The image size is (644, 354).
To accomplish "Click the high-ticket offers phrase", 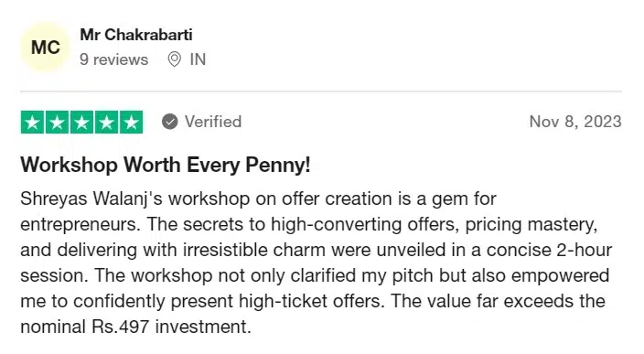I will 310,301.
